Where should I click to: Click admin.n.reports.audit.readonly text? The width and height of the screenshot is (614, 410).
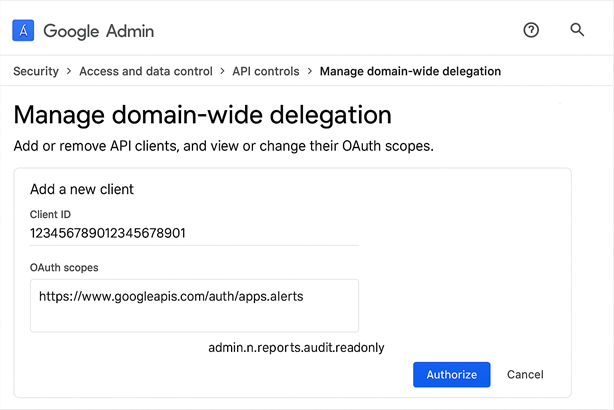pos(296,348)
